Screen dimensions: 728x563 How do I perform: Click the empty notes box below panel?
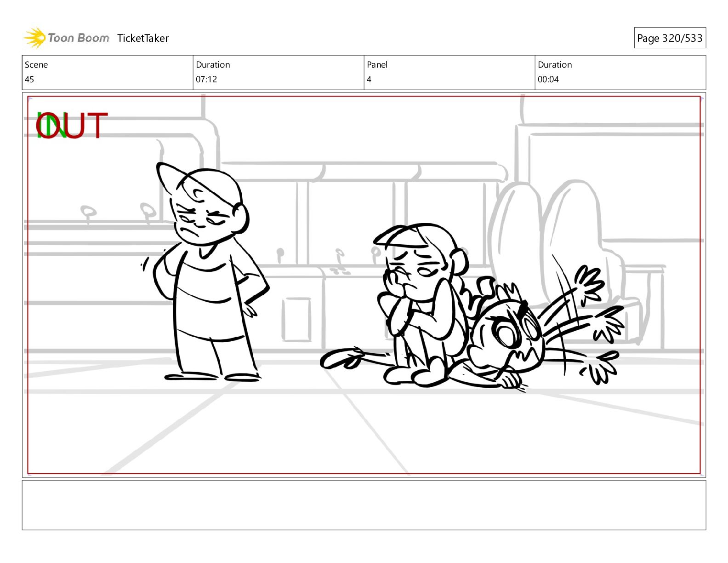(x=364, y=505)
